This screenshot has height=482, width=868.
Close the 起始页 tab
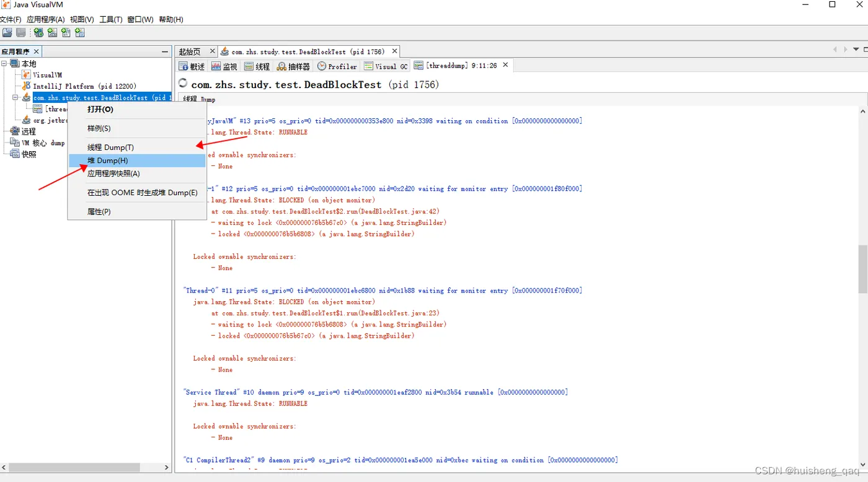(x=212, y=51)
